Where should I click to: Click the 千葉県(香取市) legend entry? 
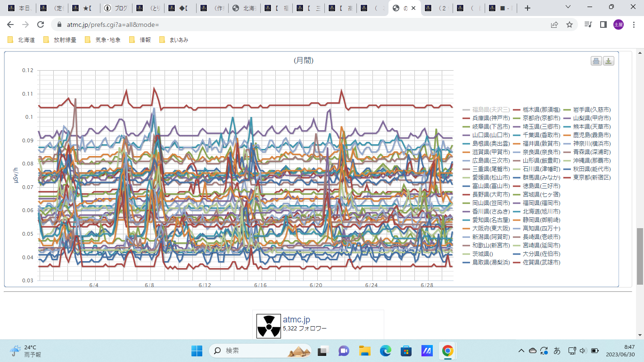click(536, 135)
